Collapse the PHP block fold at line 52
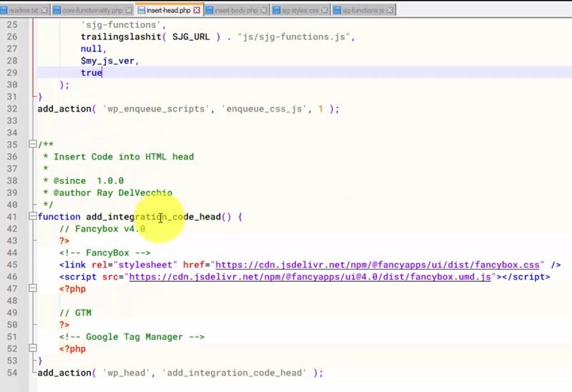The width and height of the screenshot is (572, 392). pos(33,348)
